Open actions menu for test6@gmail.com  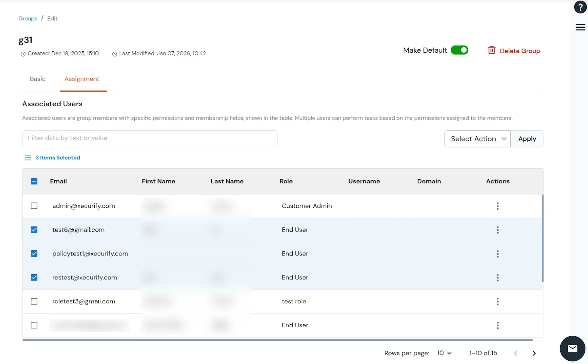pyautogui.click(x=497, y=230)
